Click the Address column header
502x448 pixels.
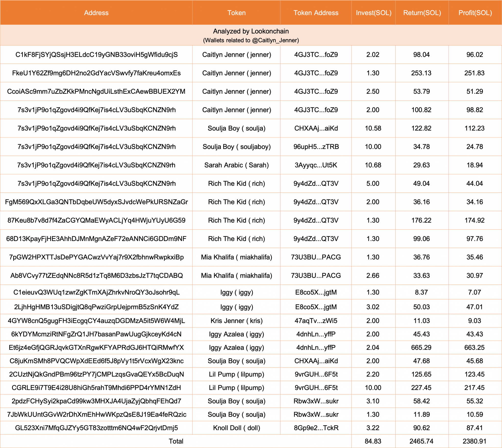96,13
